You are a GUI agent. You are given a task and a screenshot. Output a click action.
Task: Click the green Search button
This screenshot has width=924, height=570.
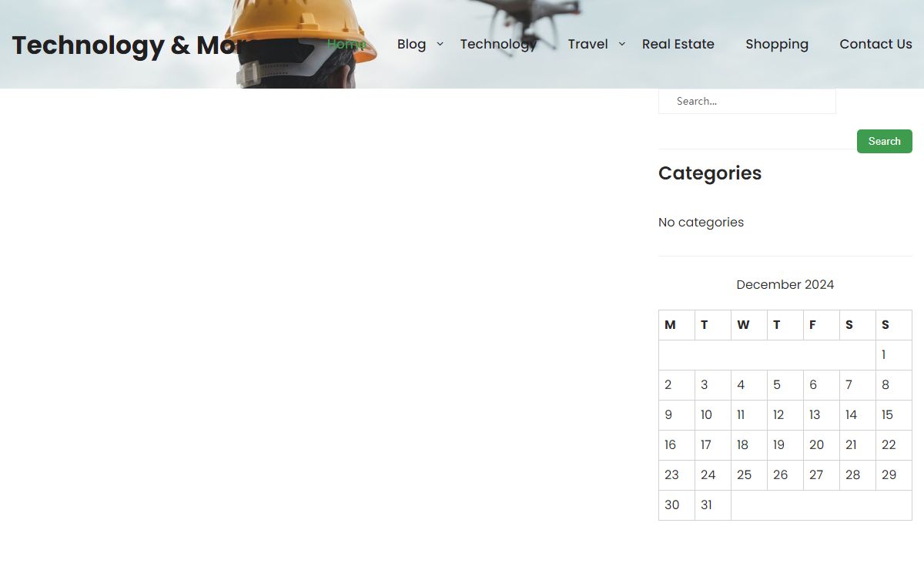pyautogui.click(x=885, y=141)
